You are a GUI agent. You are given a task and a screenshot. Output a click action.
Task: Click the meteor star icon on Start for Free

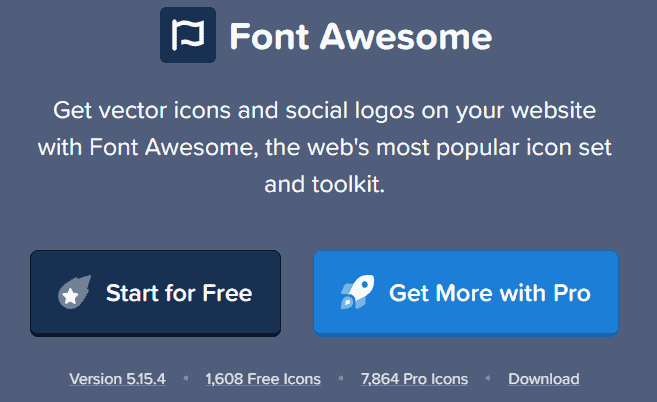click(x=74, y=292)
